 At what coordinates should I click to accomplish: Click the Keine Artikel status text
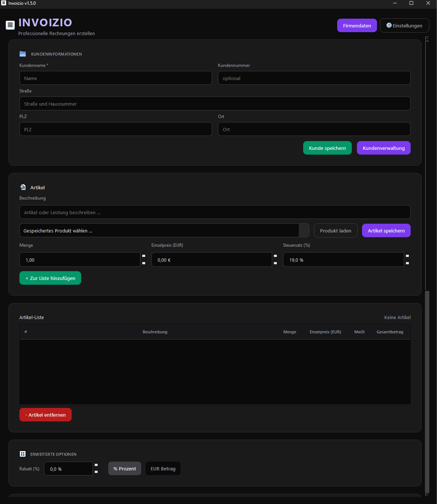tap(398, 317)
